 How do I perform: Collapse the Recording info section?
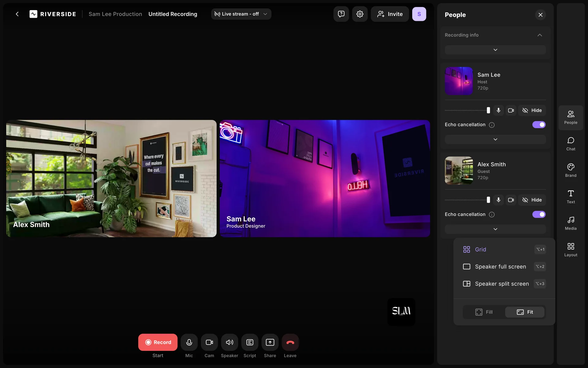click(x=540, y=35)
